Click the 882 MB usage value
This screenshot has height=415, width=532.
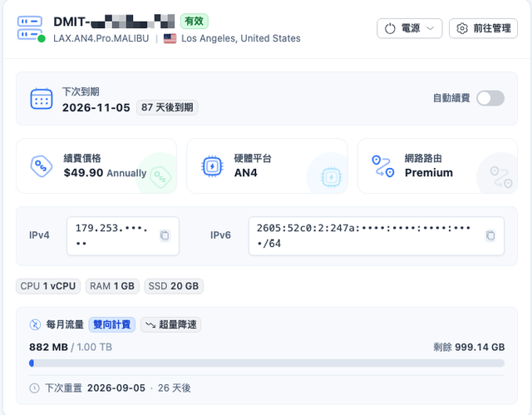tap(48, 347)
